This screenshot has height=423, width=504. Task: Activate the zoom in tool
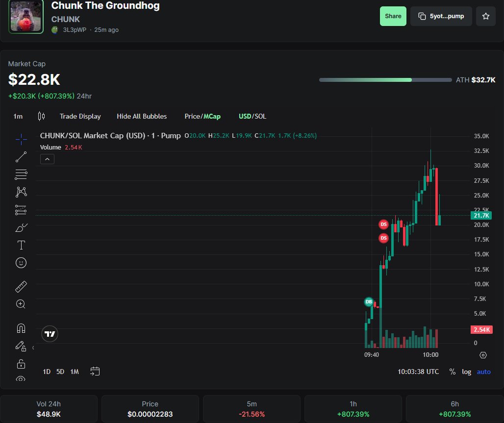(x=21, y=304)
